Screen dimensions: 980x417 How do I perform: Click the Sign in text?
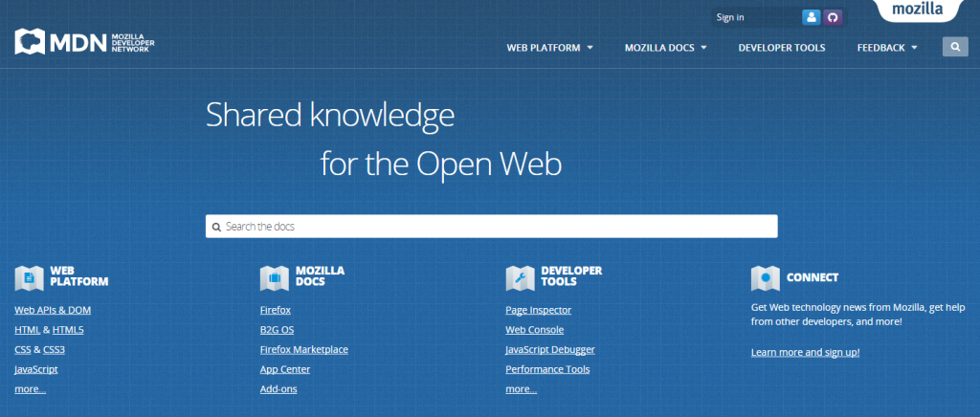(730, 17)
